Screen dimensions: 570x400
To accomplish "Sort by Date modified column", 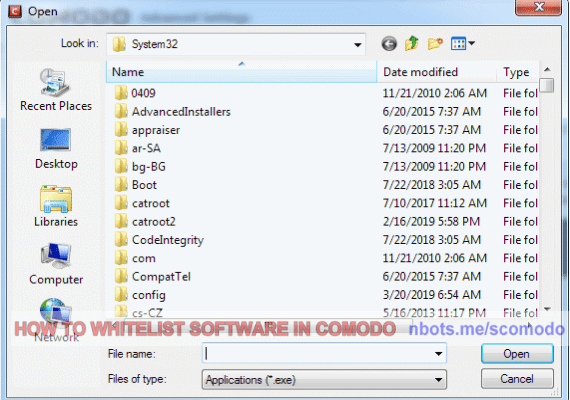I will [437, 72].
